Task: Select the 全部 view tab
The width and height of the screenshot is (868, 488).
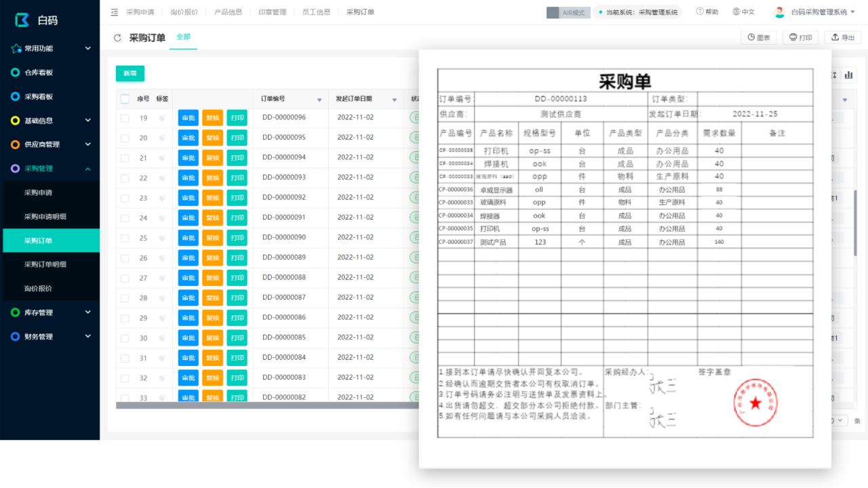Action: point(183,37)
